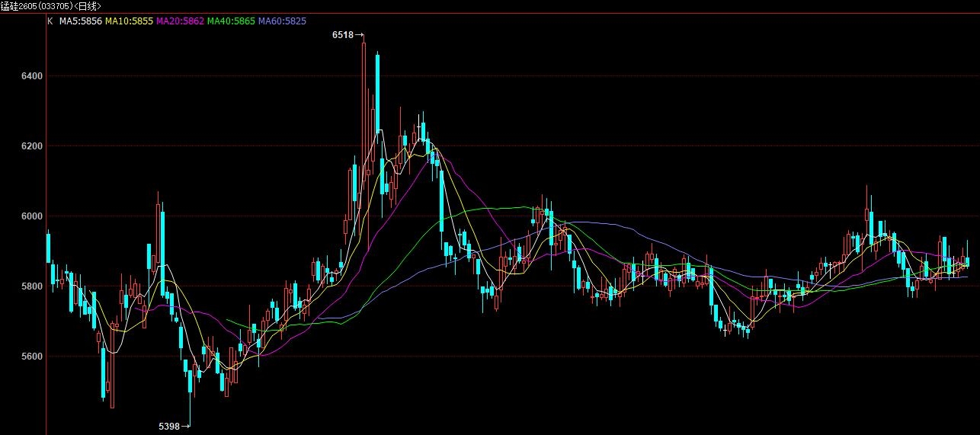Screen dimensions: 980x435
Task: Select the yellow MA10:5855 legend label
Action: [x=129, y=21]
